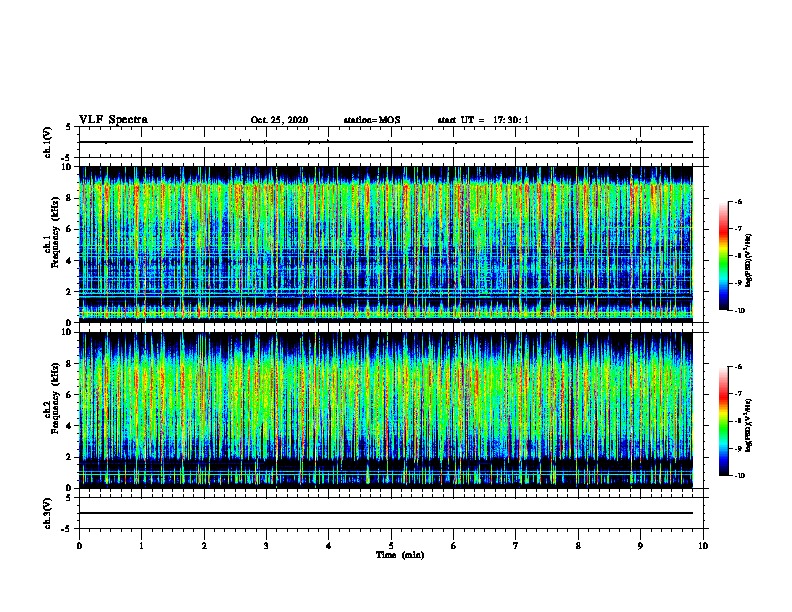This screenshot has height=612, width=792.
Task: Click time axis tick label "1"
Action: point(141,546)
